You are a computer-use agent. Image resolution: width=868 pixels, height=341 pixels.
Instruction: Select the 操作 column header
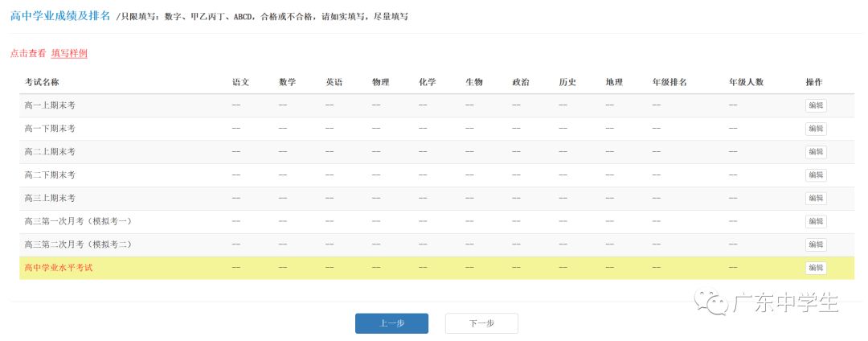click(814, 83)
